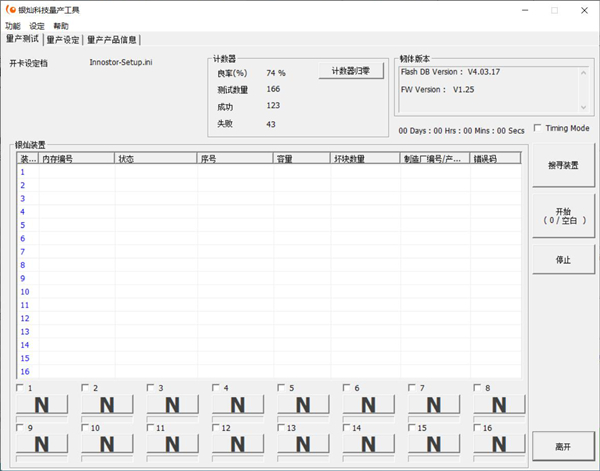Open the 设定 menu

click(x=37, y=26)
